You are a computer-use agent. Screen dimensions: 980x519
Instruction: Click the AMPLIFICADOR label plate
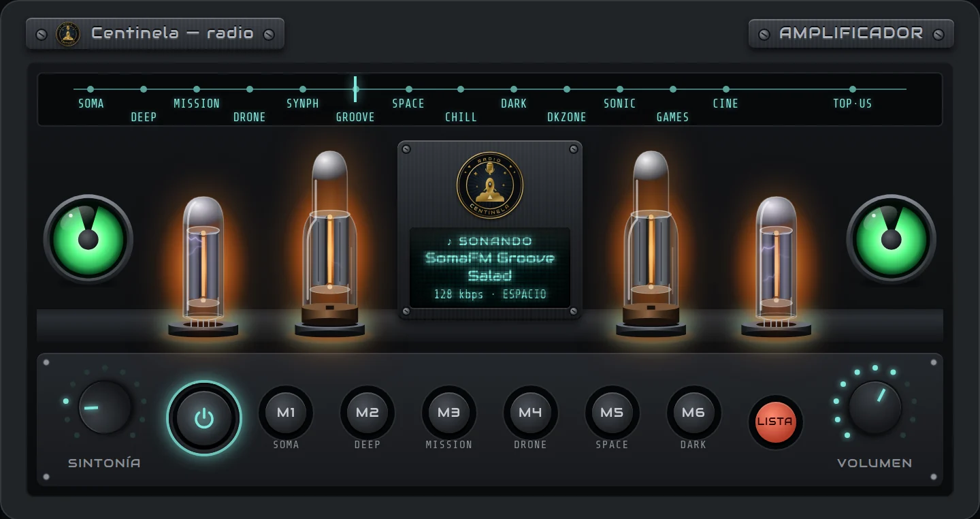851,33
